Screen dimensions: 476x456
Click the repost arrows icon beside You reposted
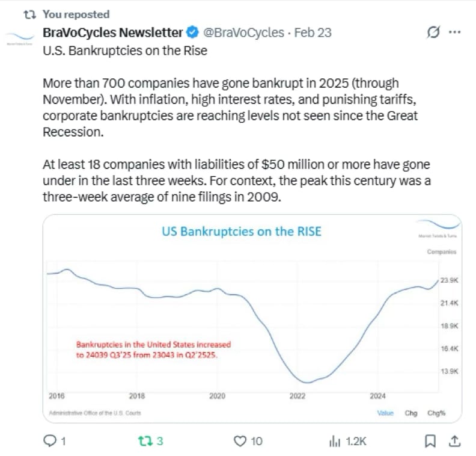pyautogui.click(x=26, y=14)
